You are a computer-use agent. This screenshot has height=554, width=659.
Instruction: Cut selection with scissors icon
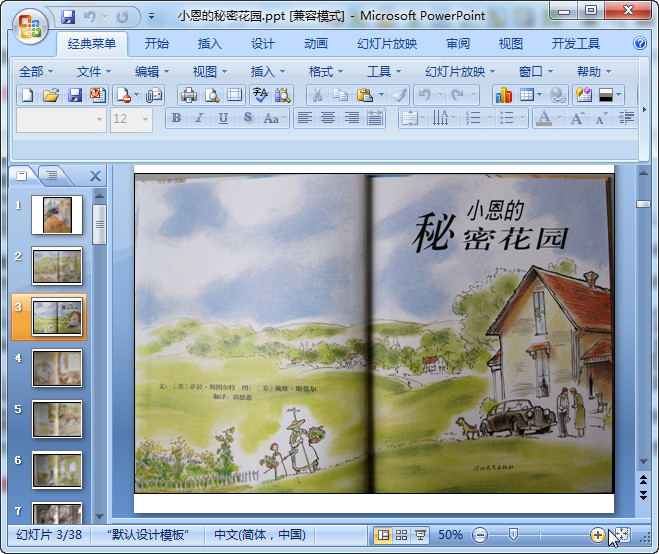(318, 95)
